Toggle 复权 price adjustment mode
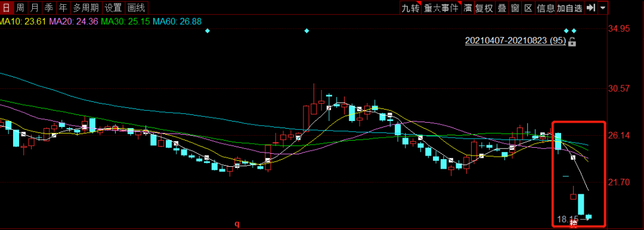 tap(484, 8)
